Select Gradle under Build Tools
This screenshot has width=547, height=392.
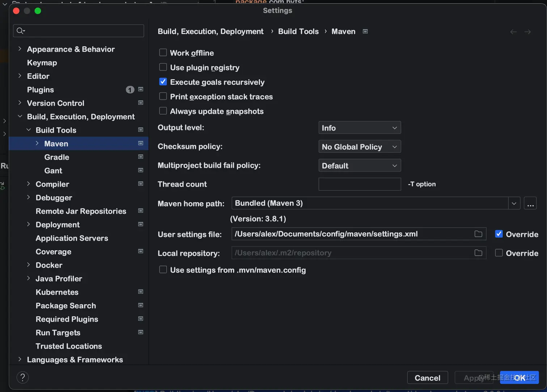point(57,157)
